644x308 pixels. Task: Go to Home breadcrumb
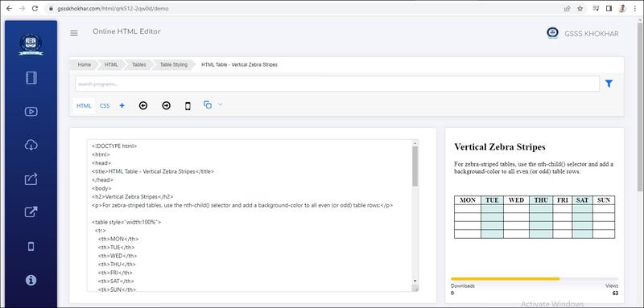tap(85, 65)
